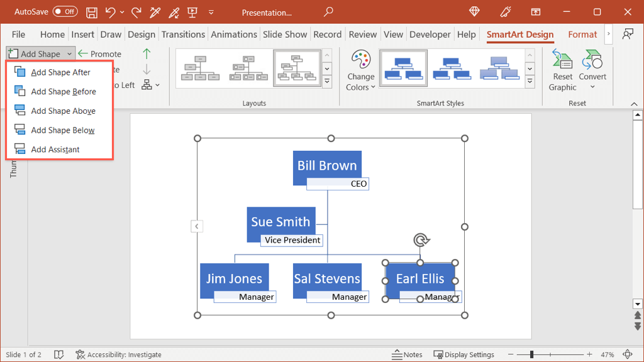Open the Convert dropdown
This screenshot has height=362, width=644.
(592, 70)
